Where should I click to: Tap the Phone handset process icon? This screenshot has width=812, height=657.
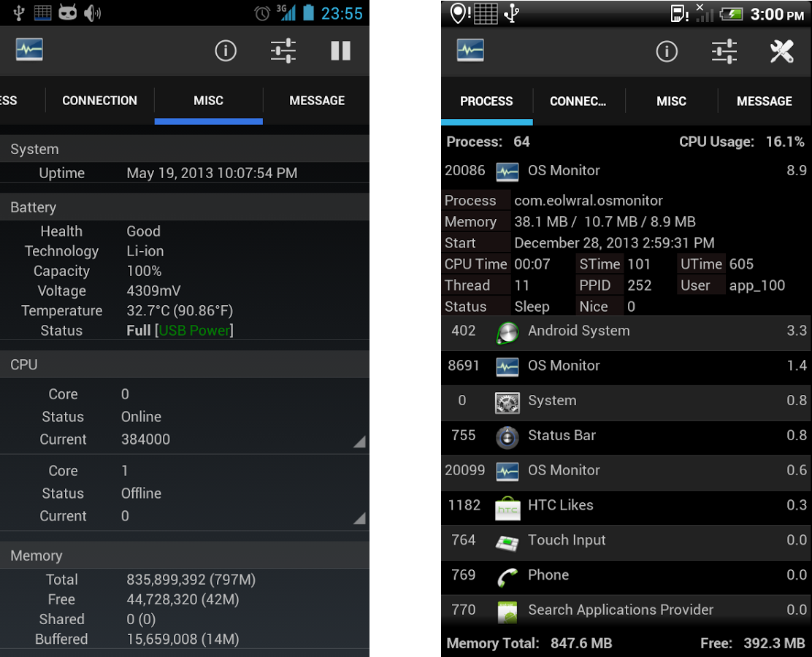(x=507, y=577)
